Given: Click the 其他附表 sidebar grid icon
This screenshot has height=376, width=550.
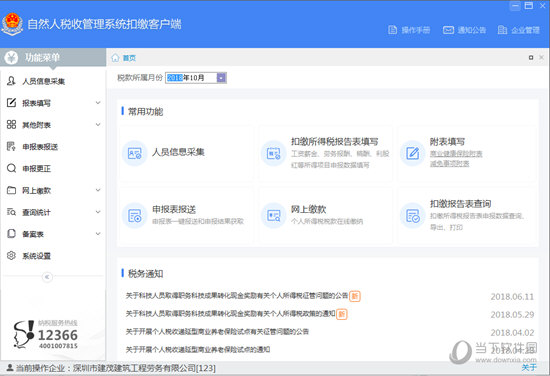Looking at the screenshot, I should 11,125.
